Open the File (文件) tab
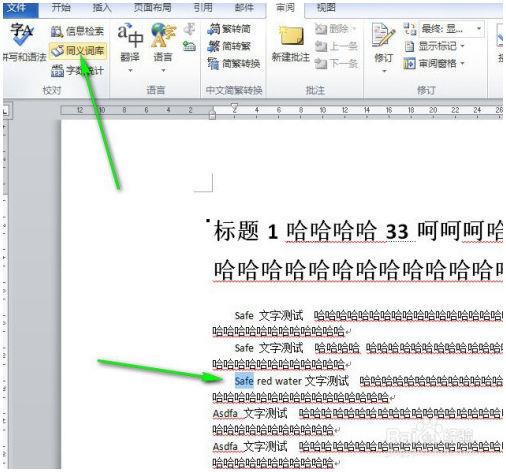 click(20, 8)
